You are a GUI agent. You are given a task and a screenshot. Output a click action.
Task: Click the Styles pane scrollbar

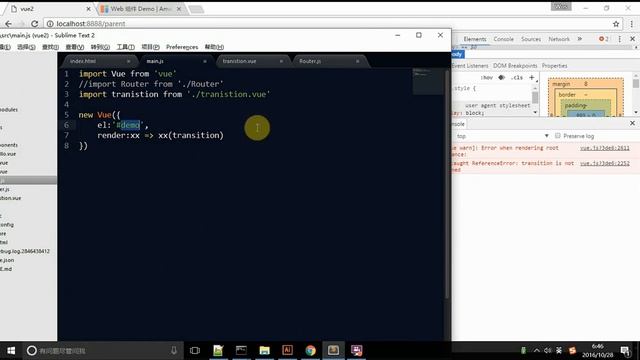pyautogui.click(x=535, y=98)
